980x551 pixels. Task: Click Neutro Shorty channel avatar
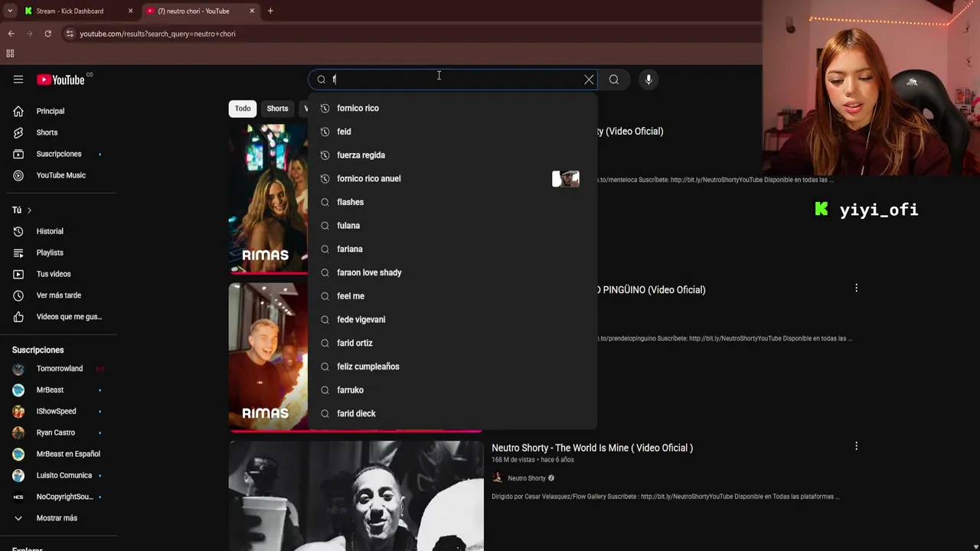click(497, 478)
